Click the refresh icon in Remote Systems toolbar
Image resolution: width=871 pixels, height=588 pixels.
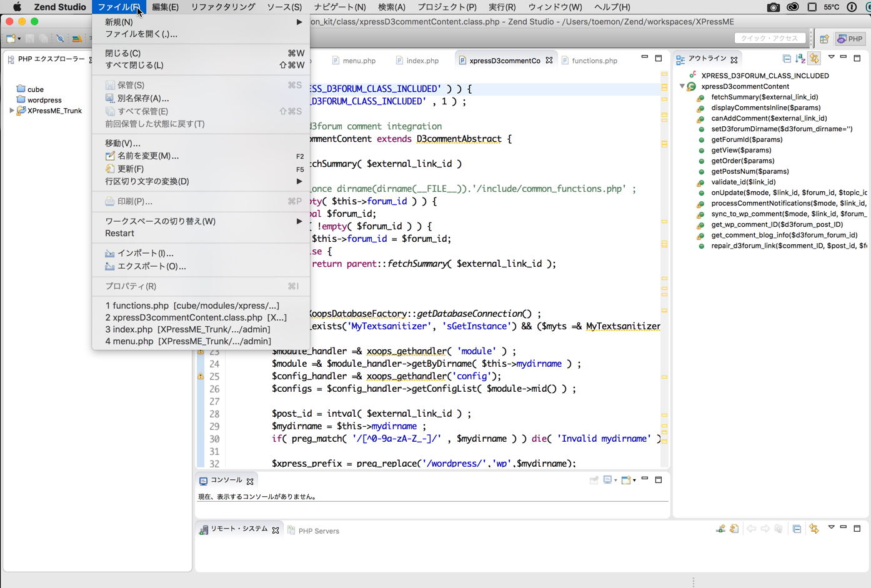[734, 529]
